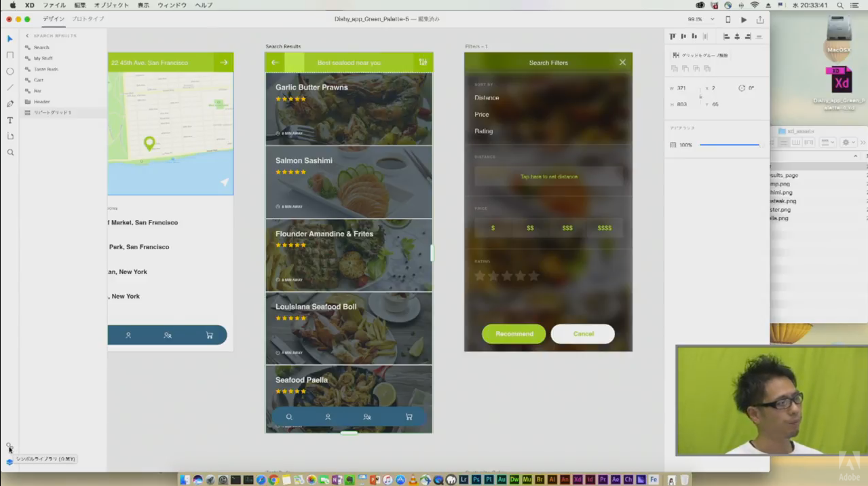
Task: Expand the Header folder layer
Action: click(x=28, y=102)
